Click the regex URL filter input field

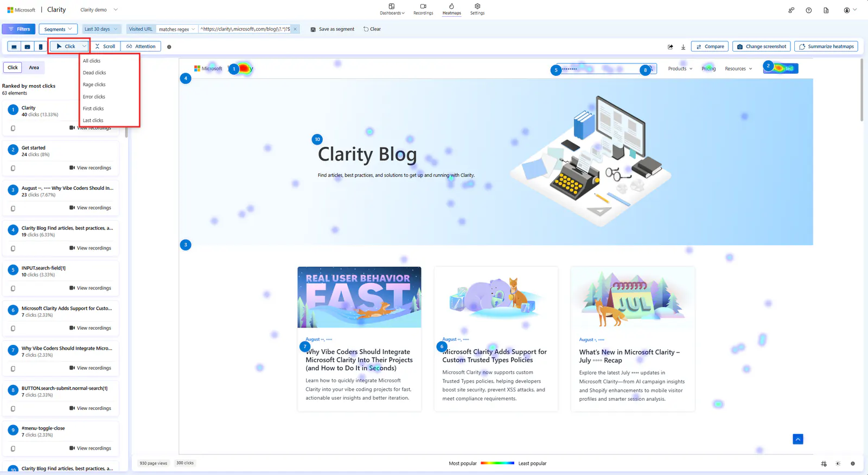click(x=245, y=29)
